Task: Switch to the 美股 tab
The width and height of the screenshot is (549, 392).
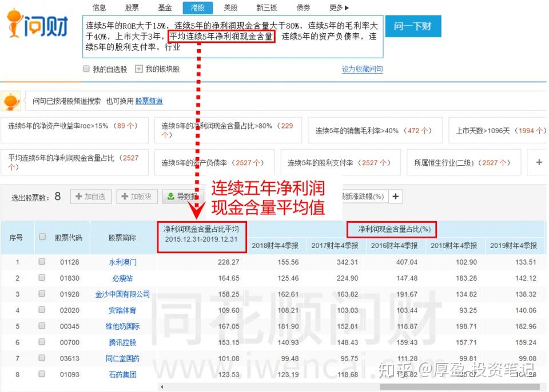Action: 230,7
